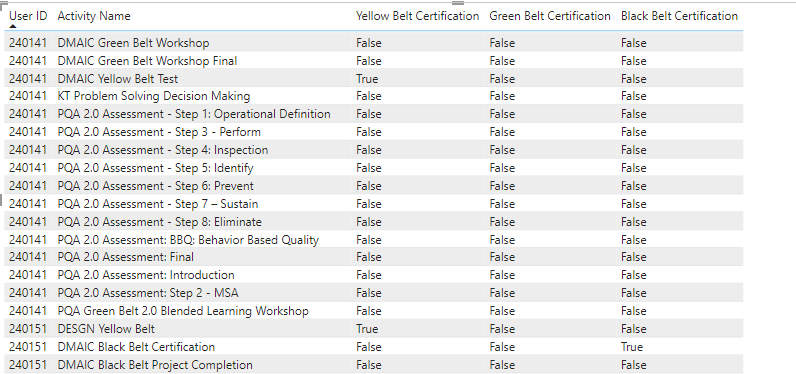This screenshot has width=796, height=374.
Task: Click Green Belt False in DESGN Yellow Belt row
Action: pos(502,329)
